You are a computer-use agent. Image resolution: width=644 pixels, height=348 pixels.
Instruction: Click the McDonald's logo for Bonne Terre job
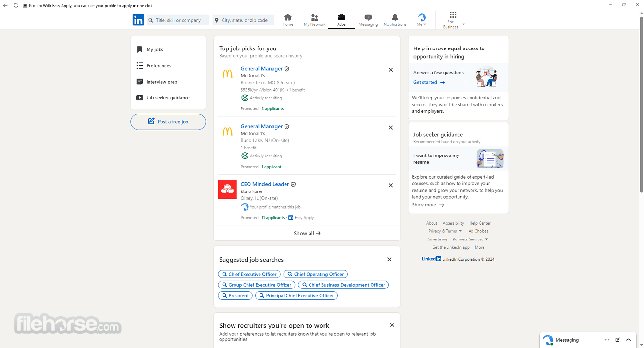coord(227,73)
